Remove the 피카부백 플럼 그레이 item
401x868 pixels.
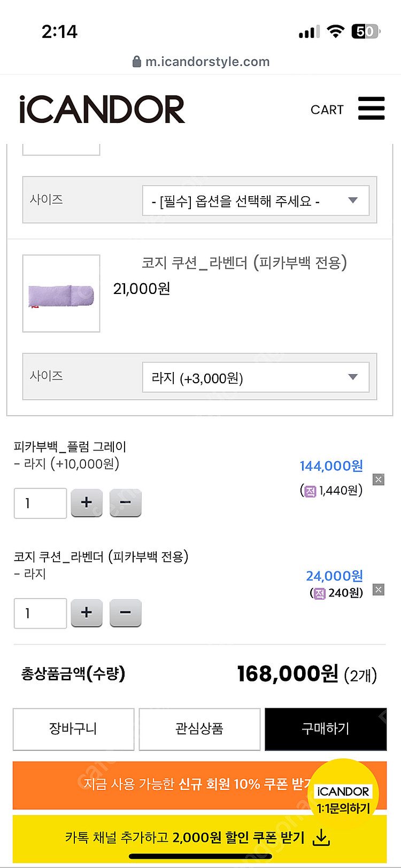pyautogui.click(x=378, y=479)
